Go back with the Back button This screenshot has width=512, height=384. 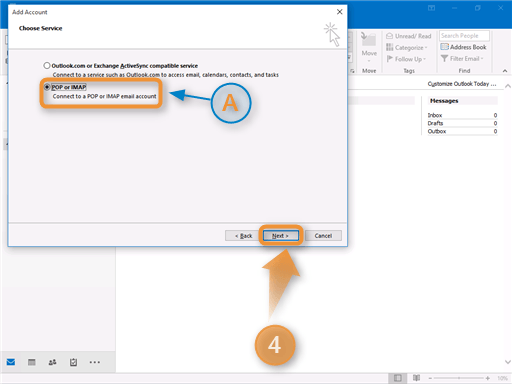tap(243, 236)
